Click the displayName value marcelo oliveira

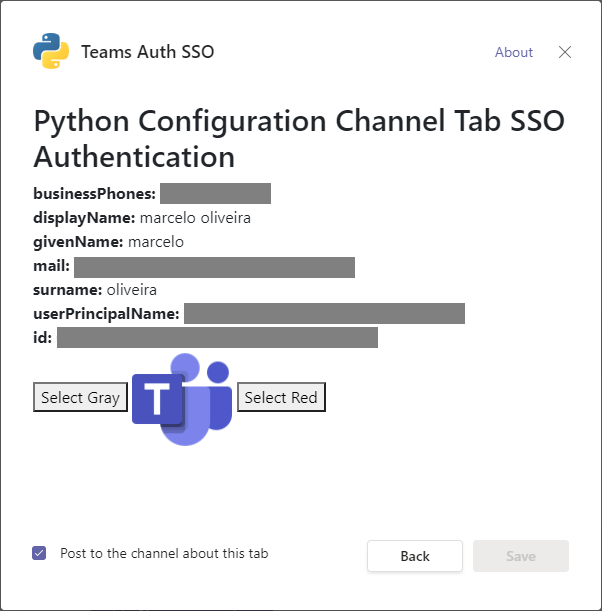coord(195,218)
